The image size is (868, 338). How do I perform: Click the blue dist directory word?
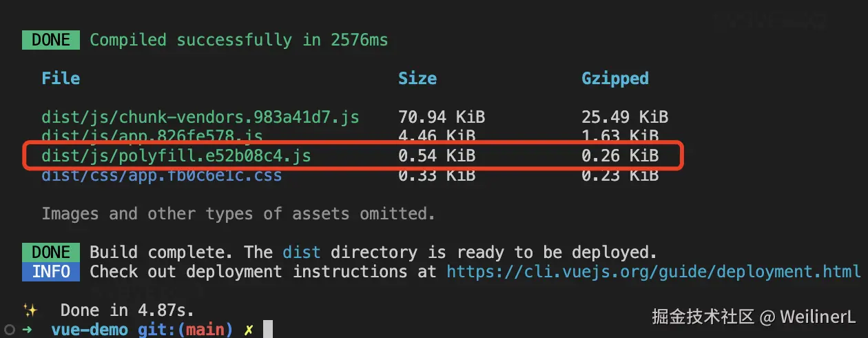tap(302, 252)
